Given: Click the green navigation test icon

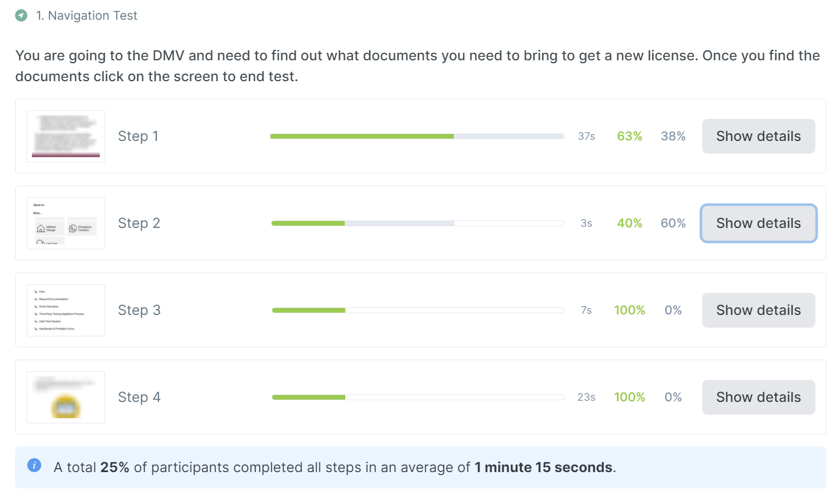Looking at the screenshot, I should (x=21, y=16).
